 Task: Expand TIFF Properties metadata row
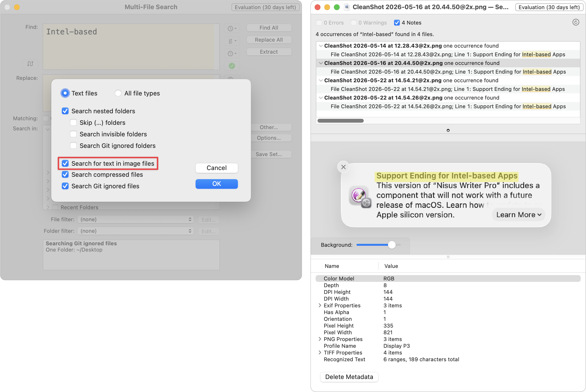point(320,353)
